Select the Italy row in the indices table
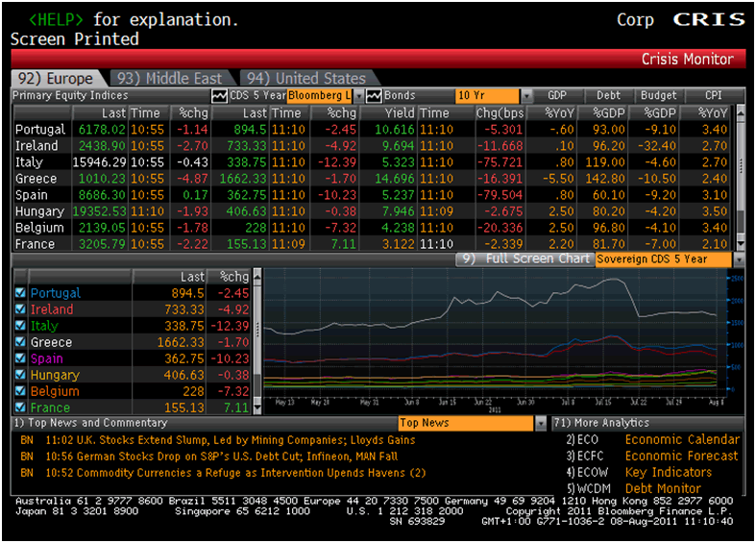756x543 pixels. click(x=372, y=162)
